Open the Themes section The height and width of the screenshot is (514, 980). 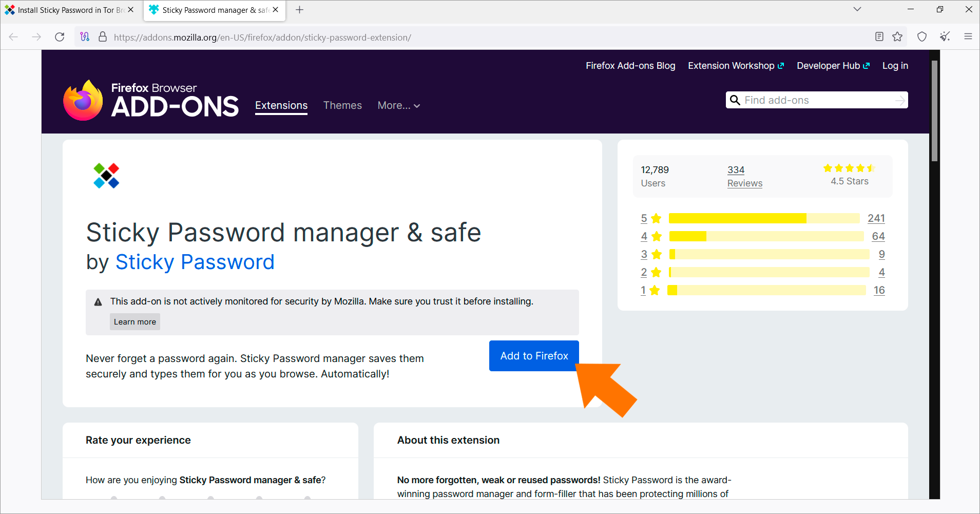pyautogui.click(x=342, y=105)
